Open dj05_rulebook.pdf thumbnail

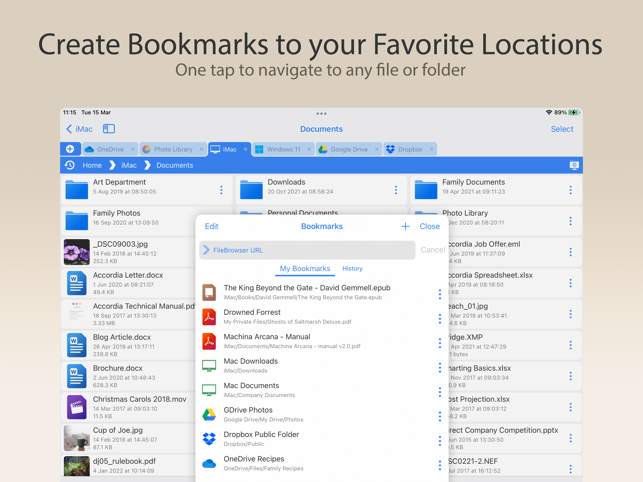77,466
